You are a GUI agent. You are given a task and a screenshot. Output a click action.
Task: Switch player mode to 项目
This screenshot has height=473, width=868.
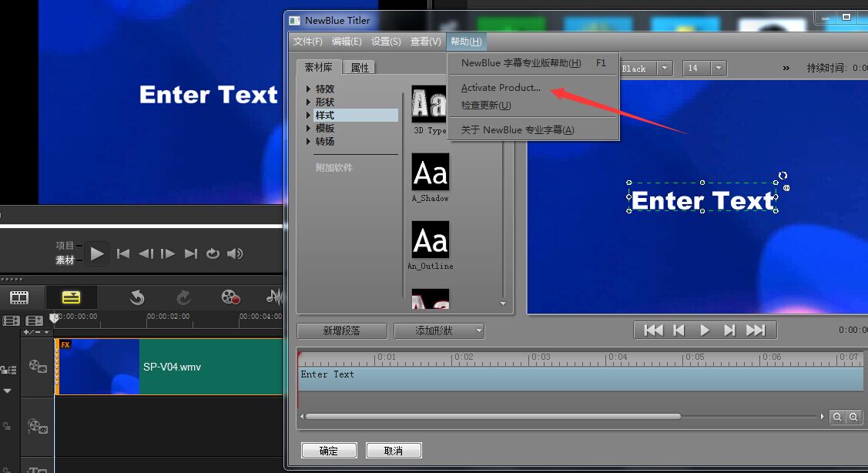click(x=65, y=246)
